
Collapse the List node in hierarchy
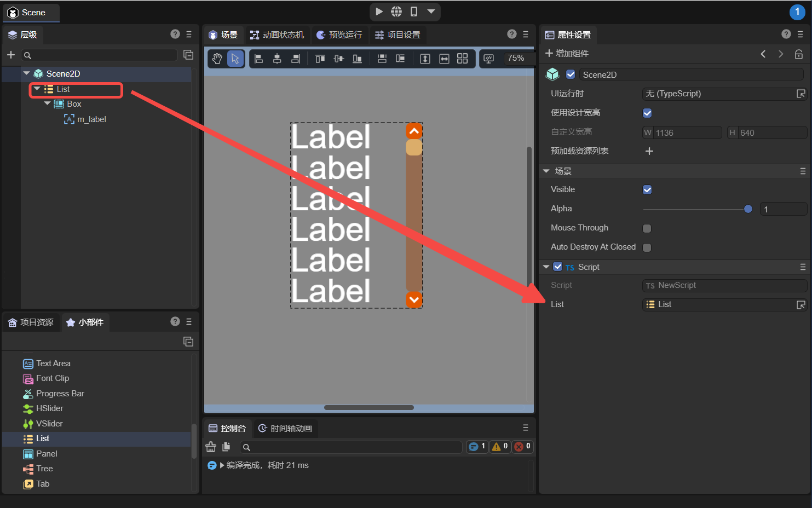37,89
